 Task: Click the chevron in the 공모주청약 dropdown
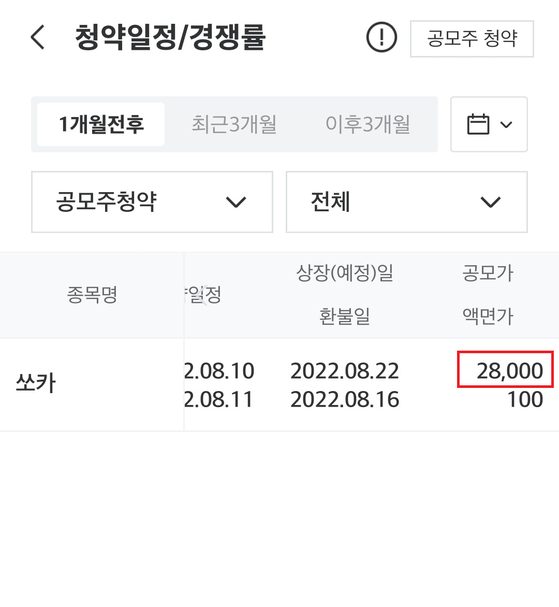click(236, 202)
